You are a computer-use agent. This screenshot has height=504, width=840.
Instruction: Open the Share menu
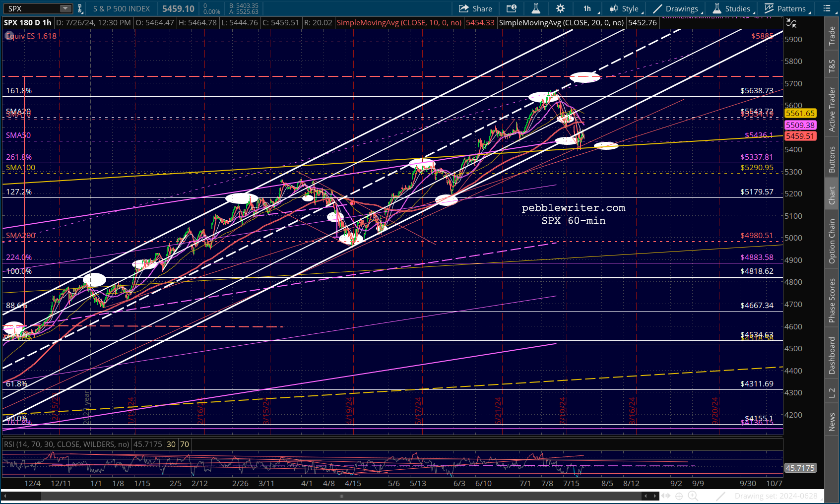pos(475,8)
